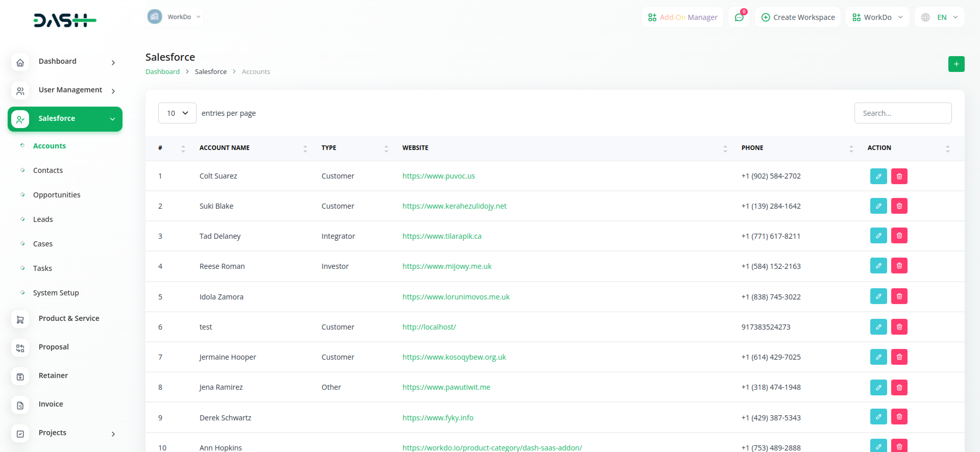Open the EN language dropdown

pyautogui.click(x=939, y=17)
